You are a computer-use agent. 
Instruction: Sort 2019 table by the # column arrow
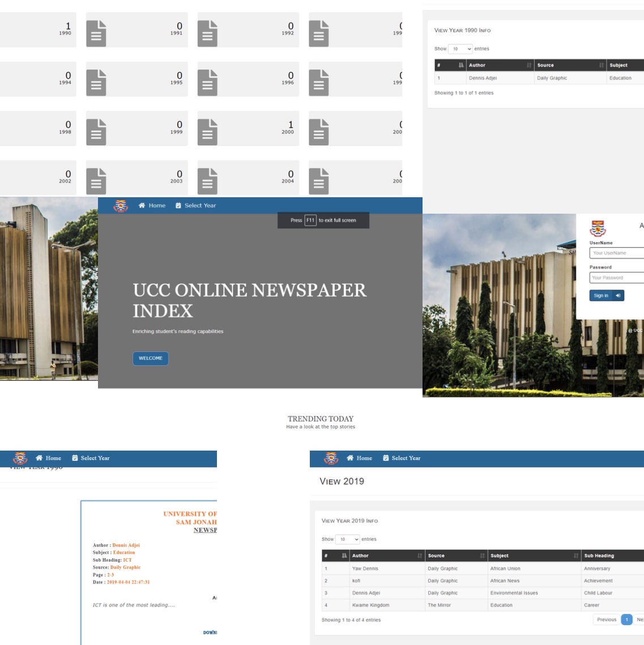point(344,555)
